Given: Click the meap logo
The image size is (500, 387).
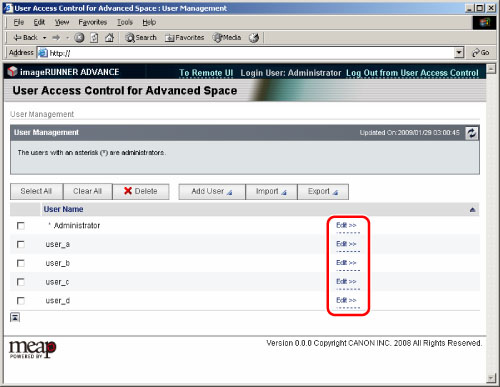Looking at the screenshot, I should pos(32,349).
